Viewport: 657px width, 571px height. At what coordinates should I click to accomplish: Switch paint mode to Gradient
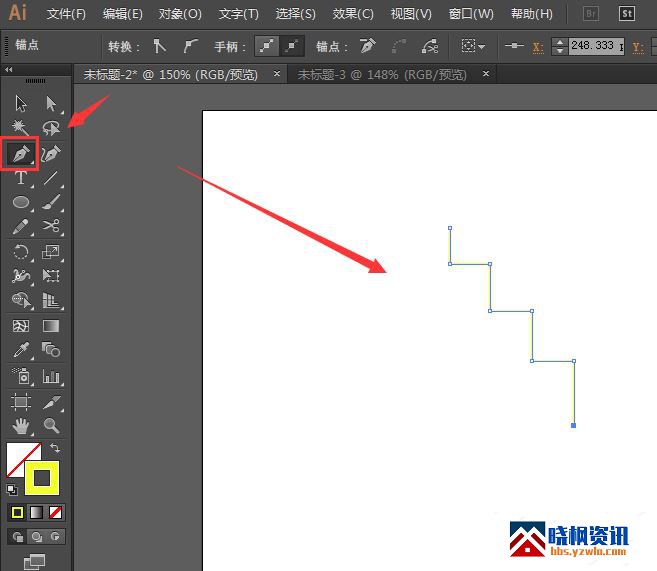(36, 513)
